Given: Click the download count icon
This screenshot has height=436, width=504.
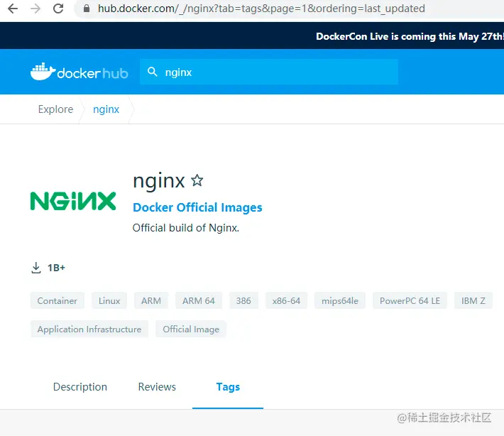Looking at the screenshot, I should tap(36, 268).
